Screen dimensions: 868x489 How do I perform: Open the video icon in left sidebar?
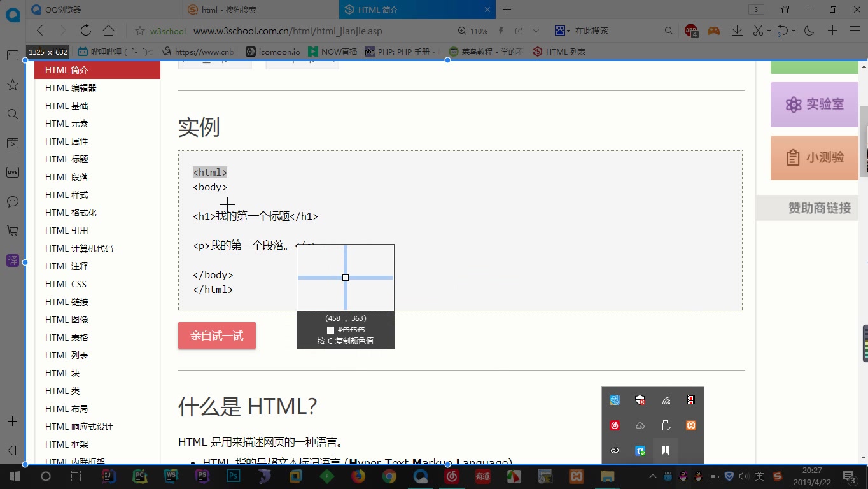(x=13, y=143)
